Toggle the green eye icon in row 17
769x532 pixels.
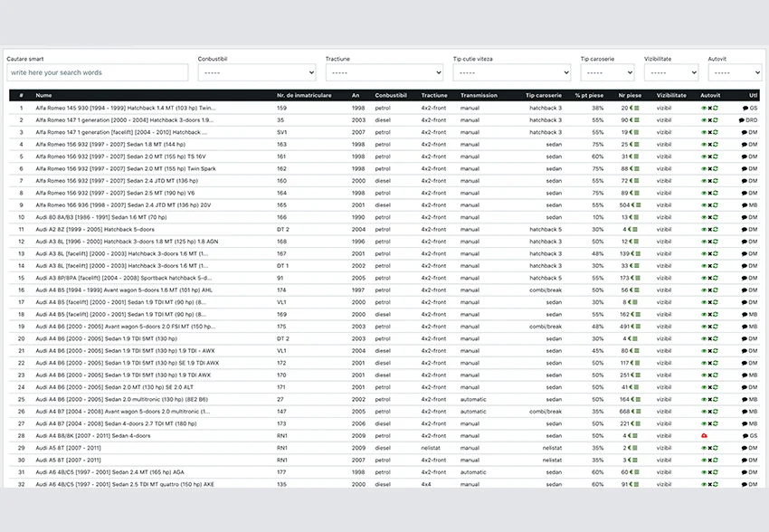coord(704,302)
